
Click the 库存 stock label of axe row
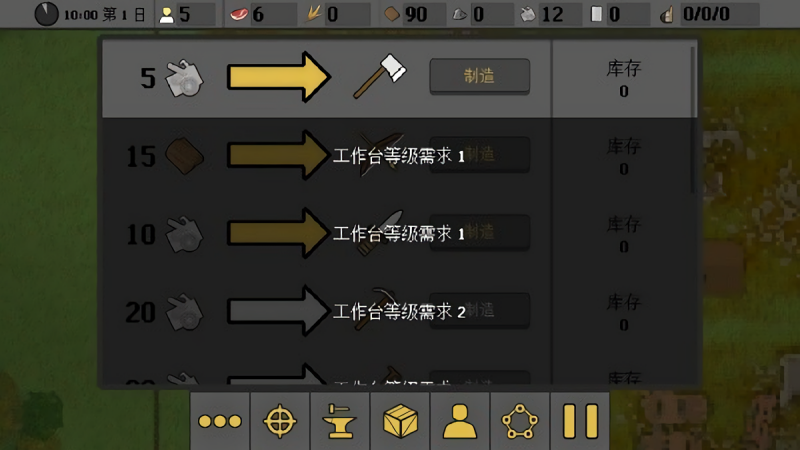pos(623,68)
